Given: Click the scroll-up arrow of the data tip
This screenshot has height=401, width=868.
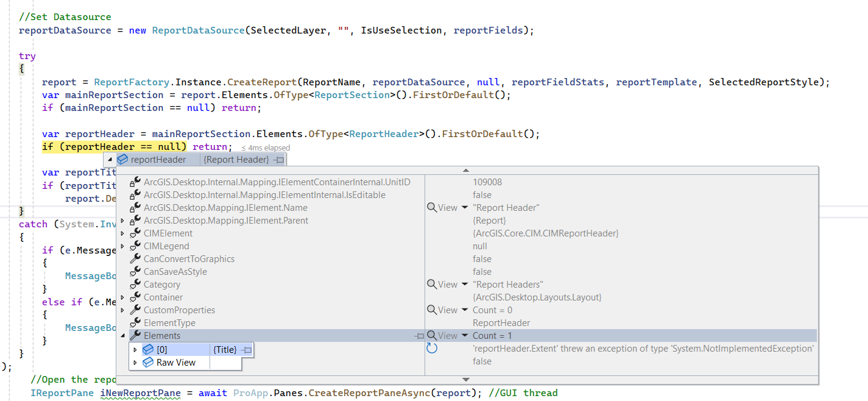Looking at the screenshot, I should point(466,170).
